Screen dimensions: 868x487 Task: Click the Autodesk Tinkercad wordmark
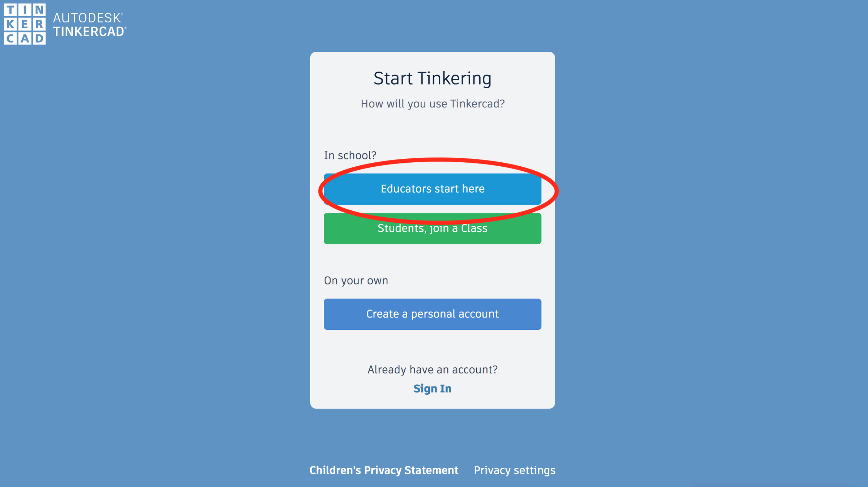[89, 24]
